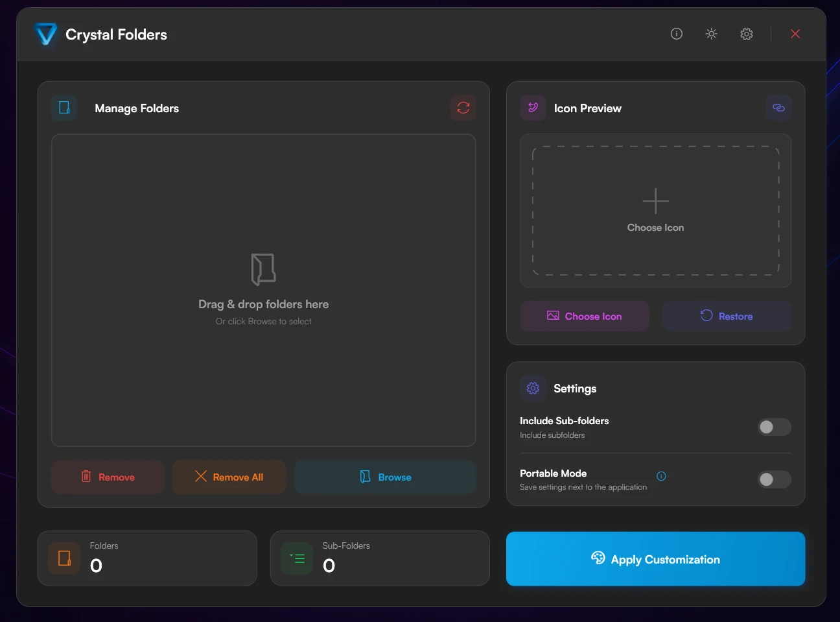Click the Manage Folders panel icon
Viewport: 840px width, 622px height.
pyautogui.click(x=64, y=108)
